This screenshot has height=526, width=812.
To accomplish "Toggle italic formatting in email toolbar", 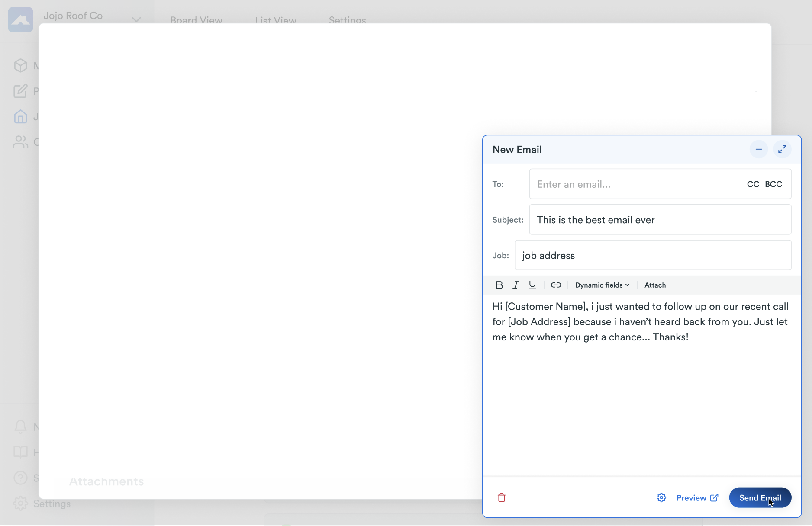I will [x=516, y=285].
